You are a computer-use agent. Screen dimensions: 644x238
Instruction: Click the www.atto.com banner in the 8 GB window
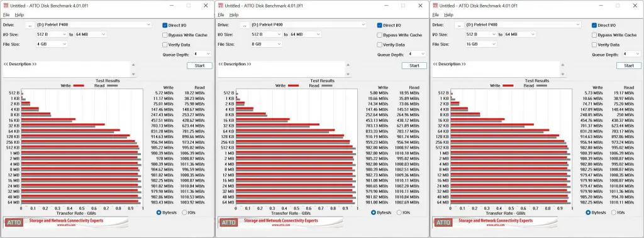281,222
